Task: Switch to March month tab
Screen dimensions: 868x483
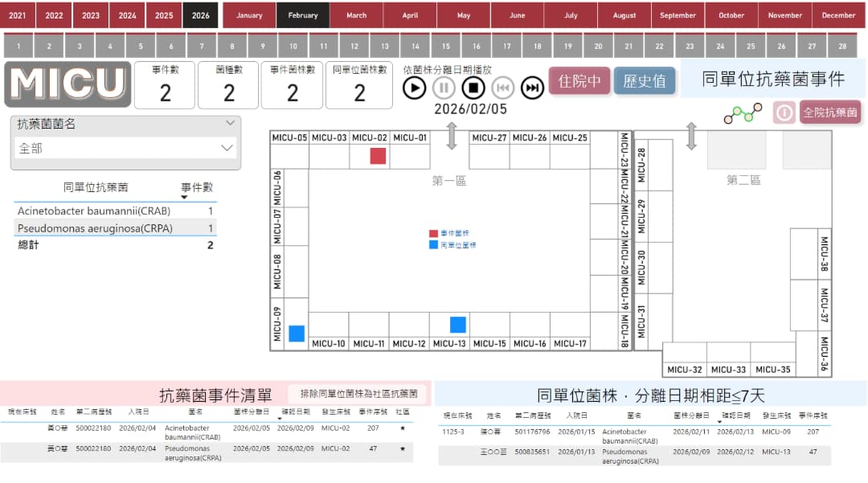Action: point(357,15)
